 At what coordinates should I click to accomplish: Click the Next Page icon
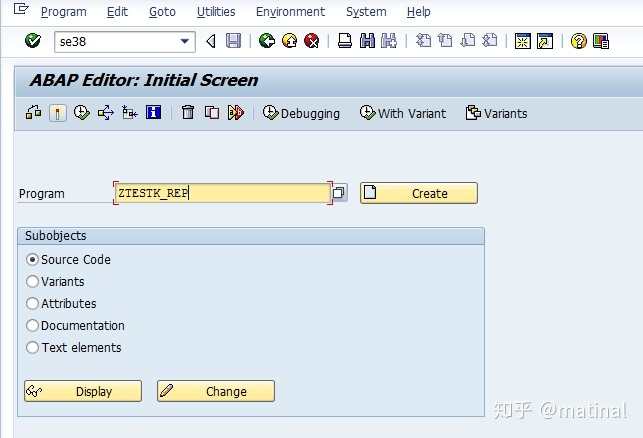467,41
